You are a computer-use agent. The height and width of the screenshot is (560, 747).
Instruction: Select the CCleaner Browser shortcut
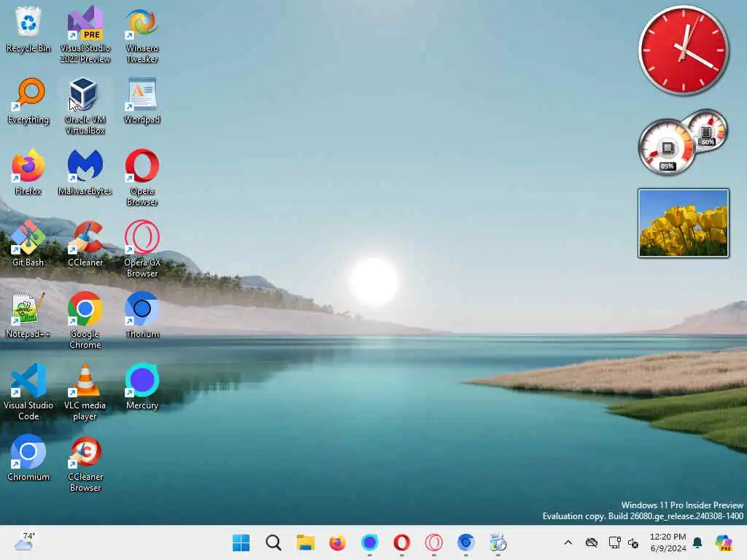(85, 463)
